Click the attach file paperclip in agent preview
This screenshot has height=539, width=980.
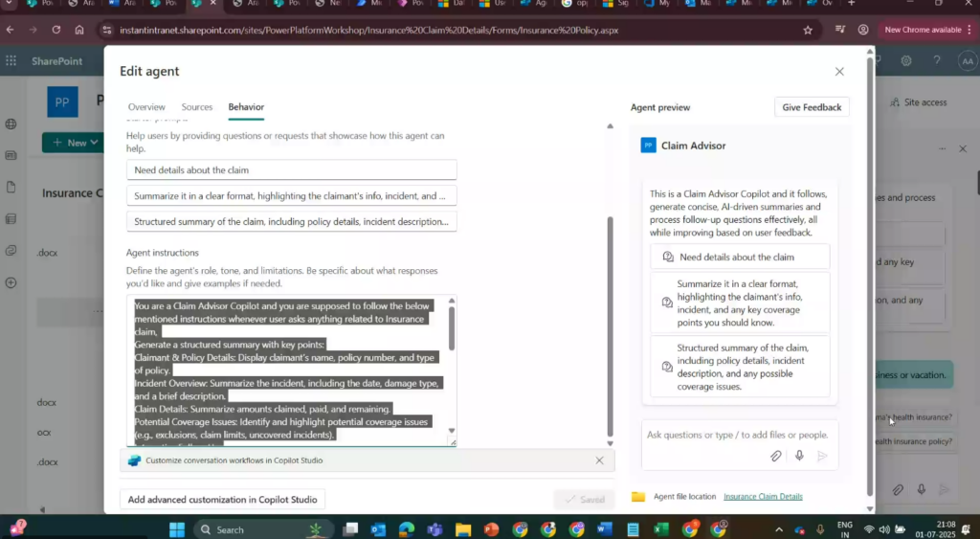pyautogui.click(x=775, y=456)
